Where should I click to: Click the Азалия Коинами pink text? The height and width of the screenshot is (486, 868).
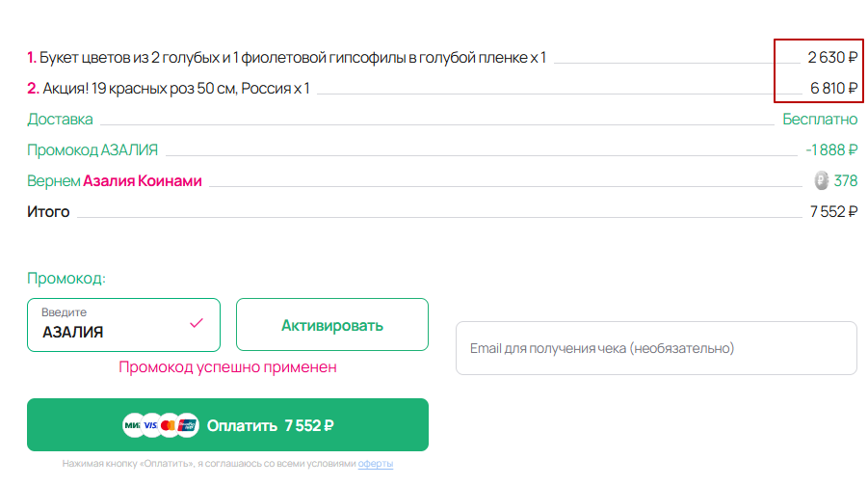[143, 180]
